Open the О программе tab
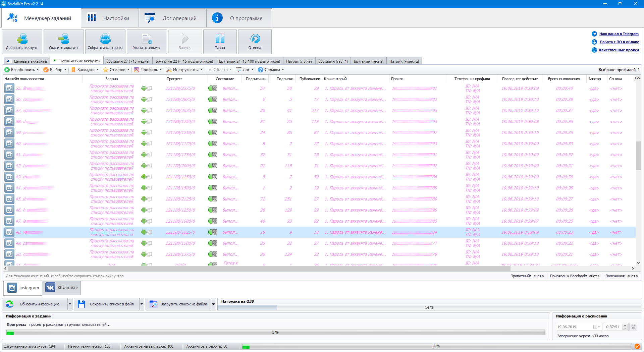644x352 pixels. [239, 18]
